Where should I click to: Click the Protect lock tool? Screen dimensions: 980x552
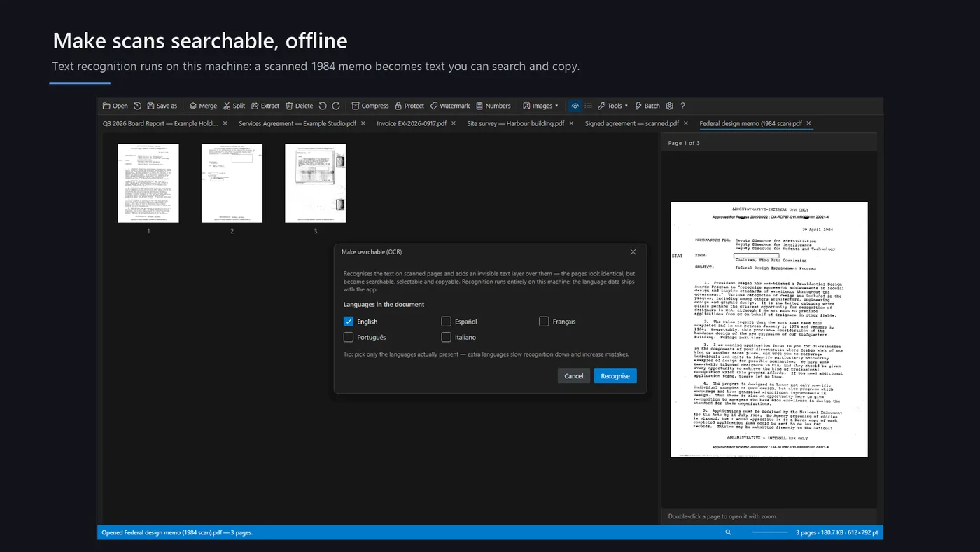click(409, 106)
